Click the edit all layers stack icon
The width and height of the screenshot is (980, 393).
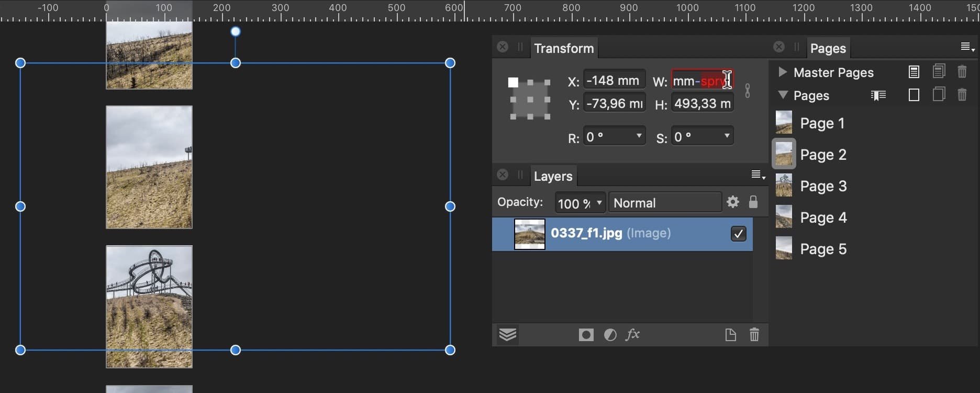(507, 335)
